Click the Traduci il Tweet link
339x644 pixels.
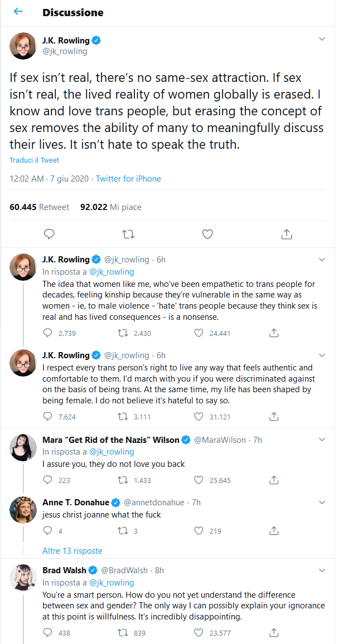(x=34, y=160)
